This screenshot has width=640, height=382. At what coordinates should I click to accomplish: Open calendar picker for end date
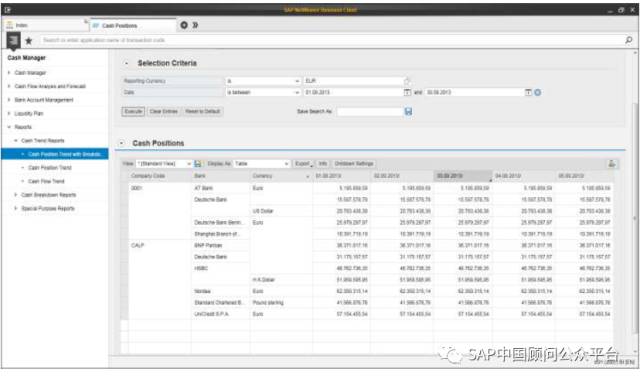point(528,93)
